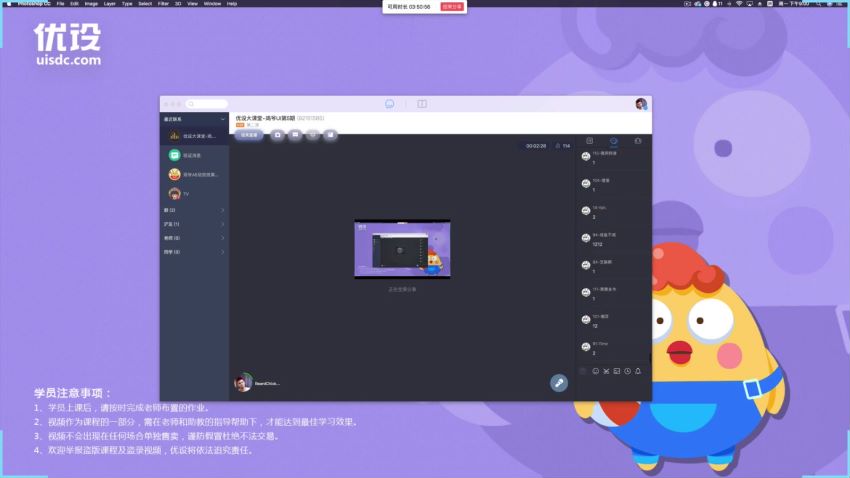Viewport: 850px width, 478px height.
Task: Open the Help menu
Action: [x=231, y=3]
